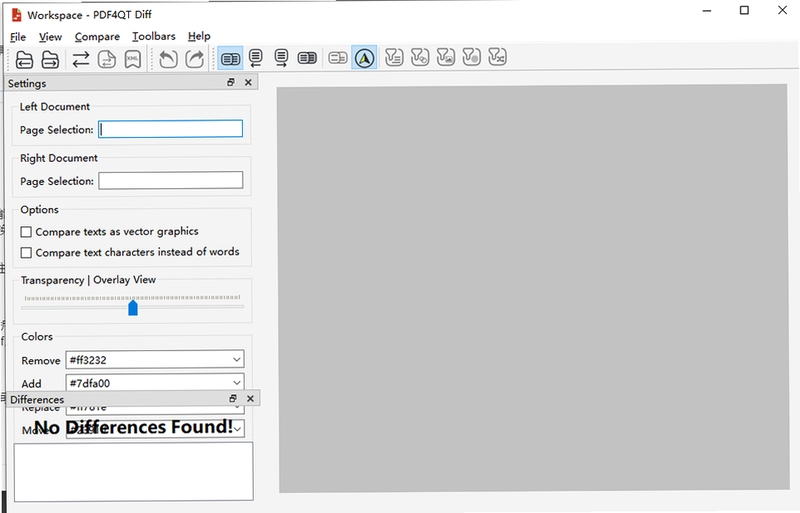The width and height of the screenshot is (800, 513).
Task: Toggle synchronize view with differences compass icon
Action: 364,58
